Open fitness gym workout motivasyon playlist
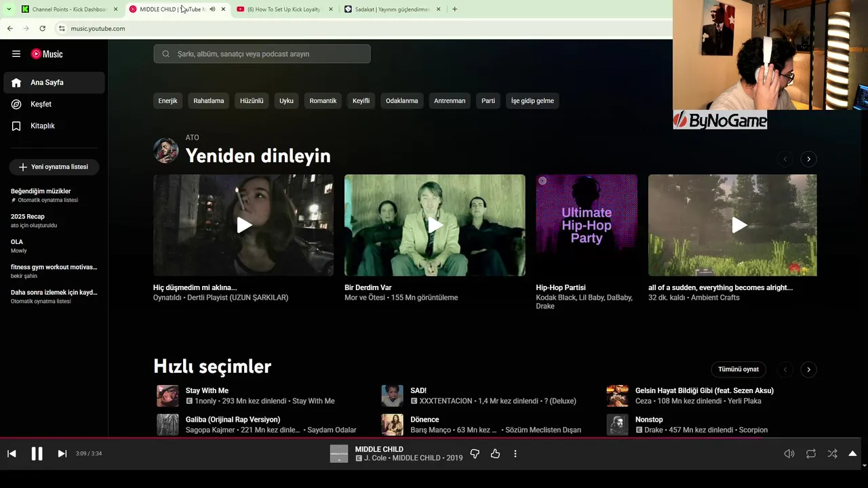868x488 pixels. 54,271
